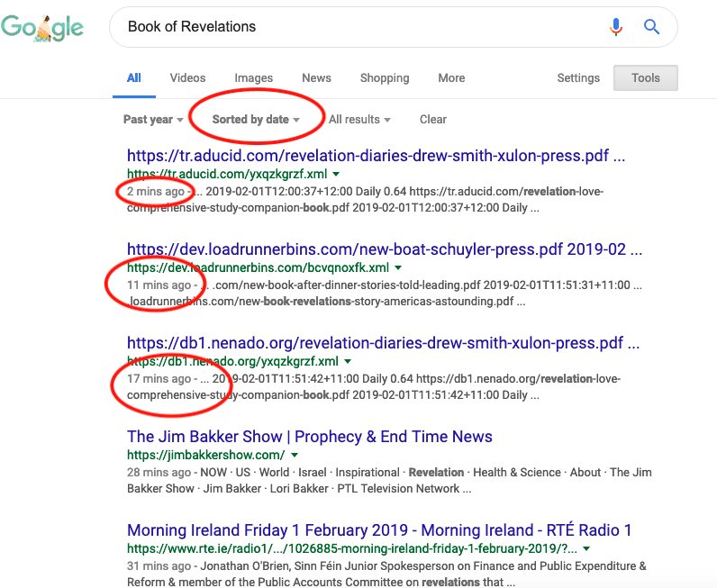Open the News tab
This screenshot has width=717, height=588.
pyautogui.click(x=316, y=78)
